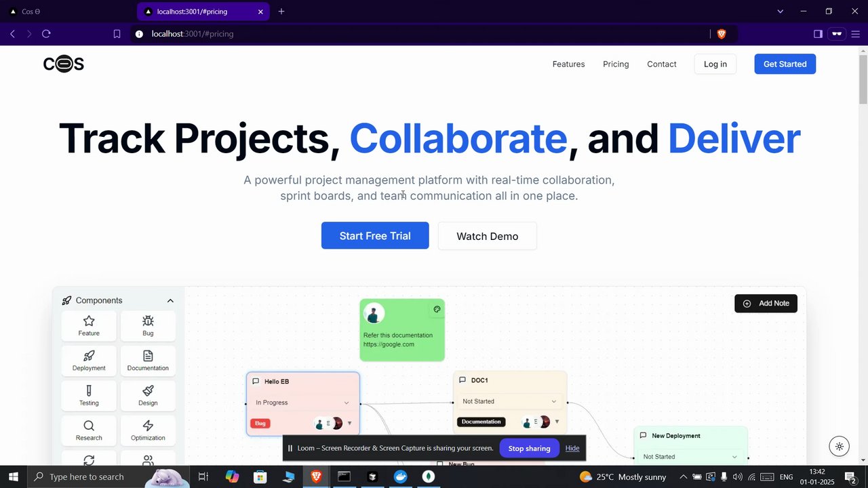Go to Features nav link
The height and width of the screenshot is (488, 868).
568,64
